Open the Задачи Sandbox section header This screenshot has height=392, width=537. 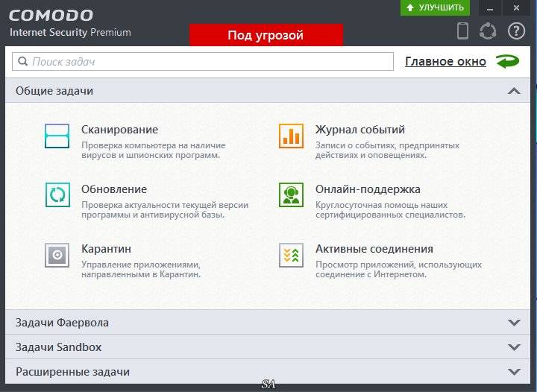pos(268,347)
